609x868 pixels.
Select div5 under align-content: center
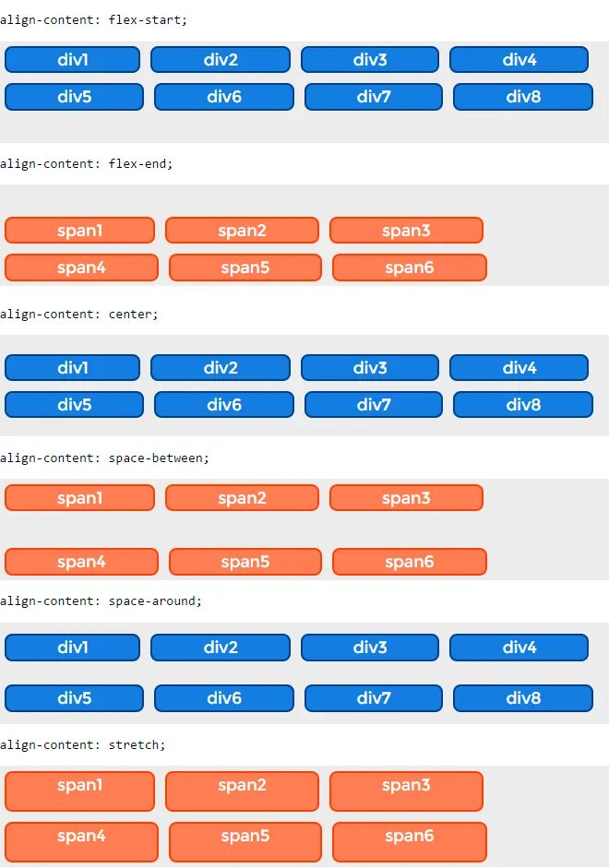[x=74, y=405]
